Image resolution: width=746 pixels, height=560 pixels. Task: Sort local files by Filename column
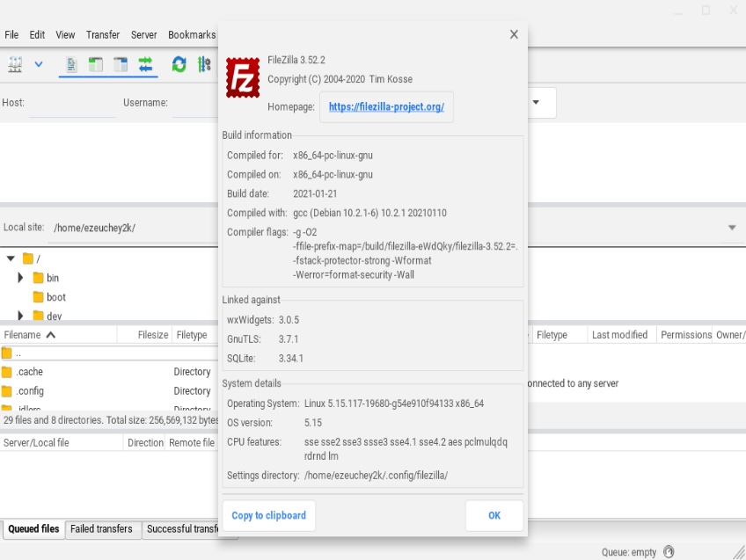[58, 335]
